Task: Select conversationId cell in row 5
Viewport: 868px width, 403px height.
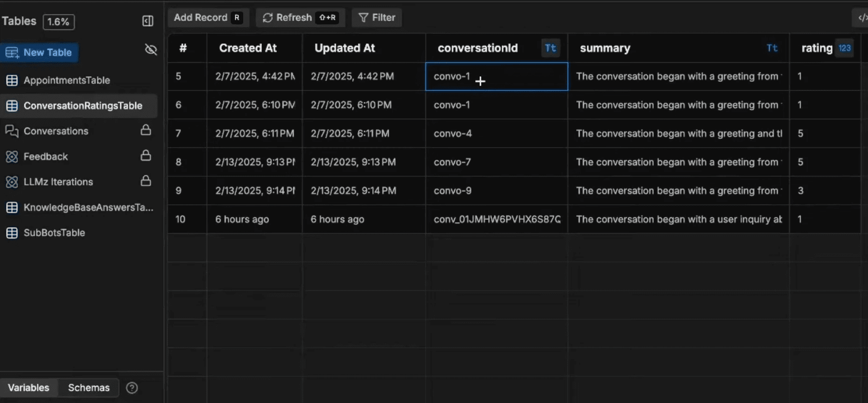Action: coord(497,76)
